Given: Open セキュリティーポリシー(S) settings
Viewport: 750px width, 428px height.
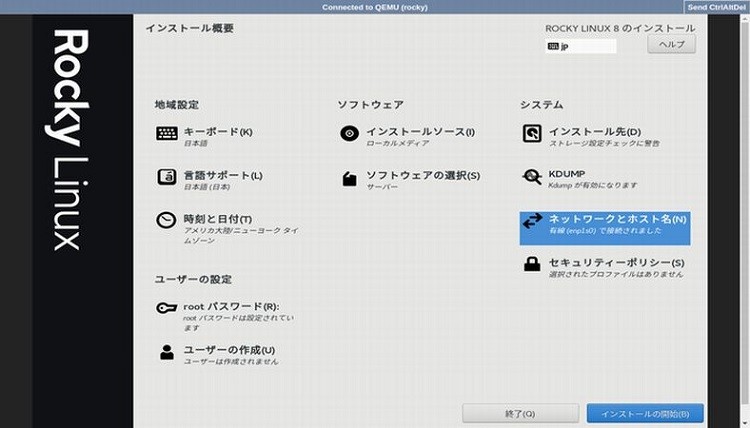Looking at the screenshot, I should 617,263.
